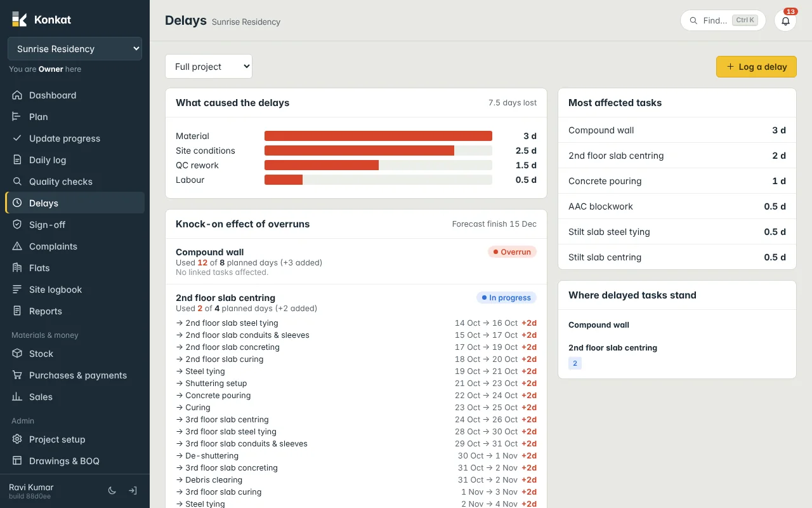The width and height of the screenshot is (812, 508).
Task: Select Concrete pouring affected task row
Action: pos(677,181)
